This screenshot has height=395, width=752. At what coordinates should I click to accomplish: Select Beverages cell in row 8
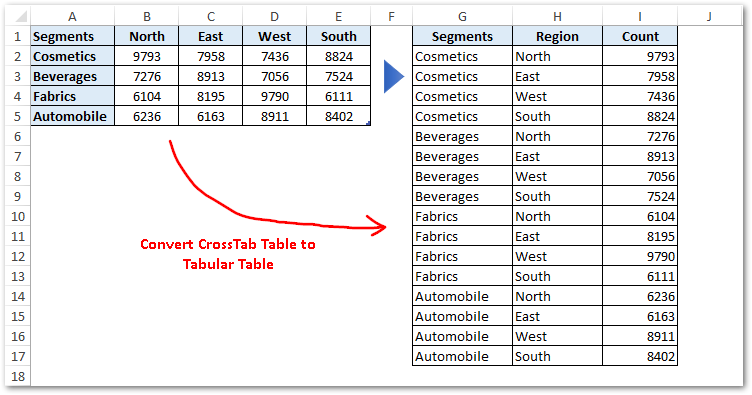coord(462,176)
